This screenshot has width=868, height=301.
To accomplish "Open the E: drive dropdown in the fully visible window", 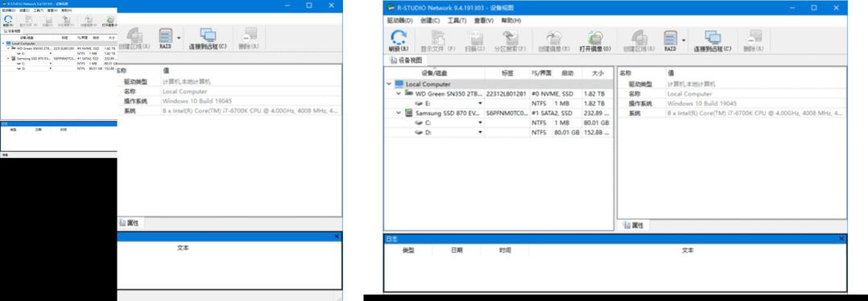I will click(480, 104).
